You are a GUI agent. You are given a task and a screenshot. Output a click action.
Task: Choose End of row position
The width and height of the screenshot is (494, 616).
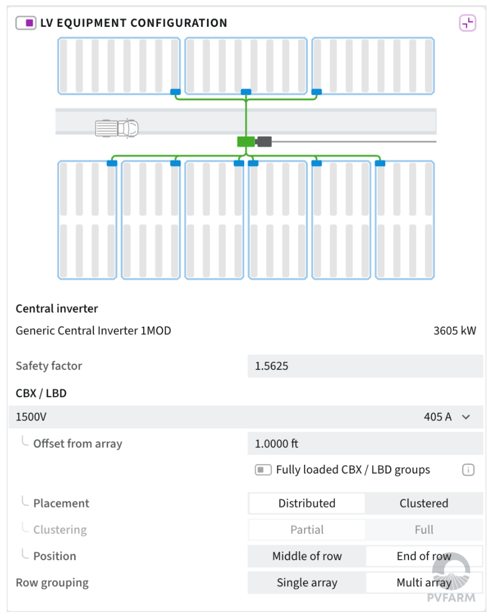pyautogui.click(x=424, y=556)
